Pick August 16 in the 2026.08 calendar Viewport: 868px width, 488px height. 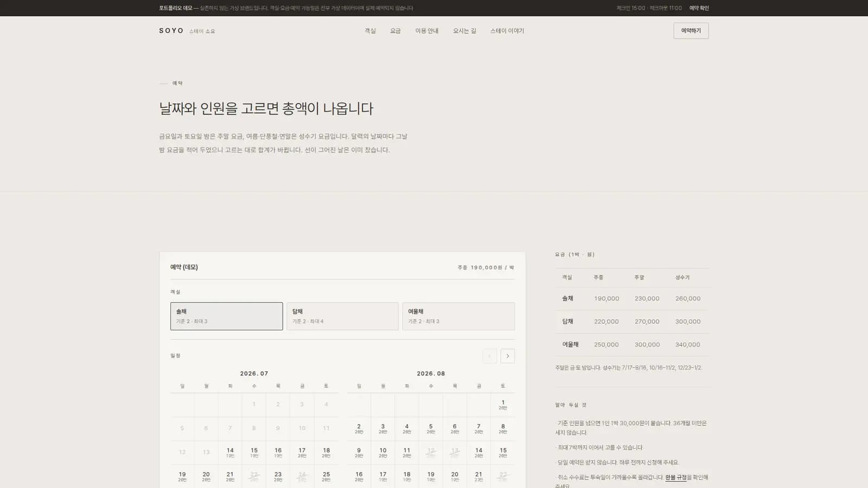pos(359,476)
